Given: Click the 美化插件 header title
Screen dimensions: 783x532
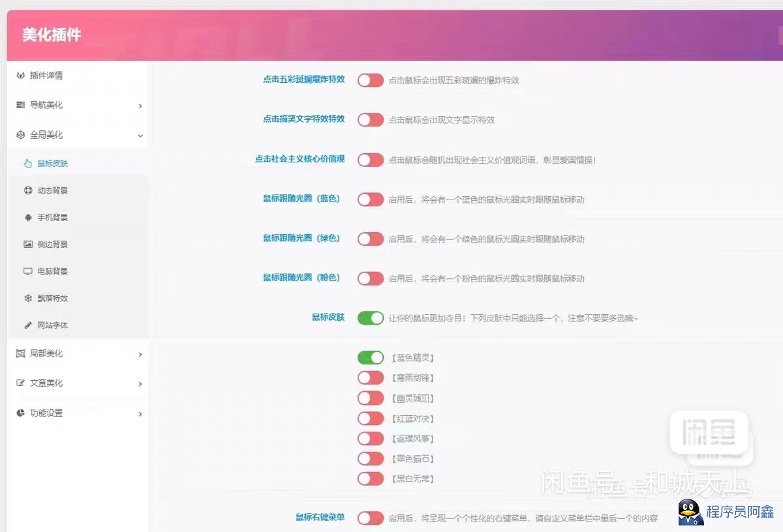Looking at the screenshot, I should [52, 35].
